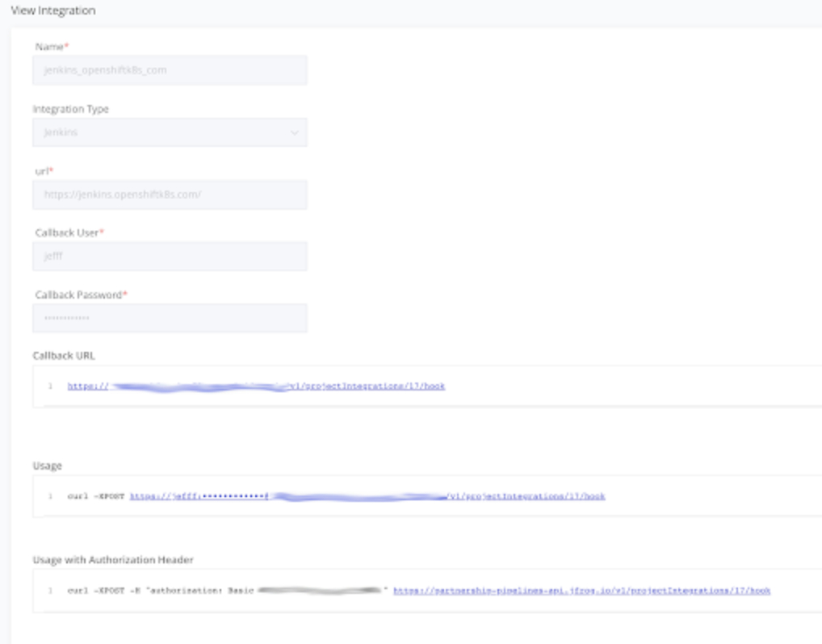Click the Name field containing jenkins_openshiftk8s_com

tap(170, 70)
